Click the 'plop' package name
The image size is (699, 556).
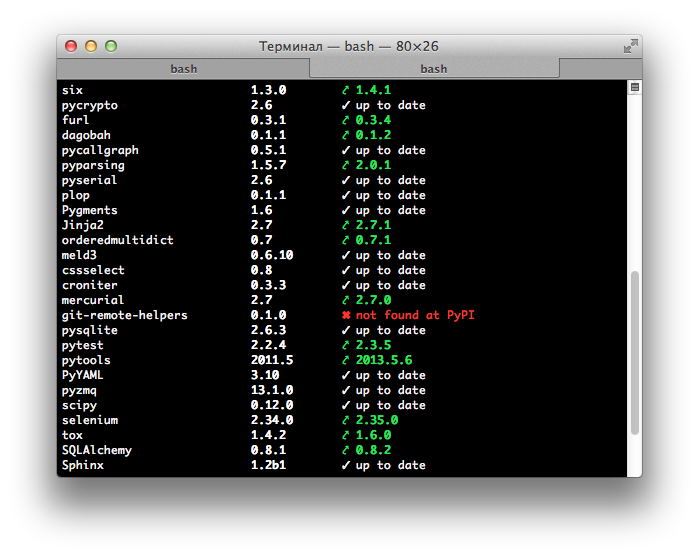point(76,196)
